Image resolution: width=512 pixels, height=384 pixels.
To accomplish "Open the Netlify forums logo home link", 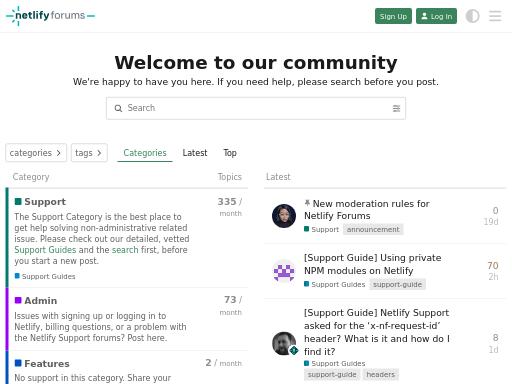I will point(50,16).
